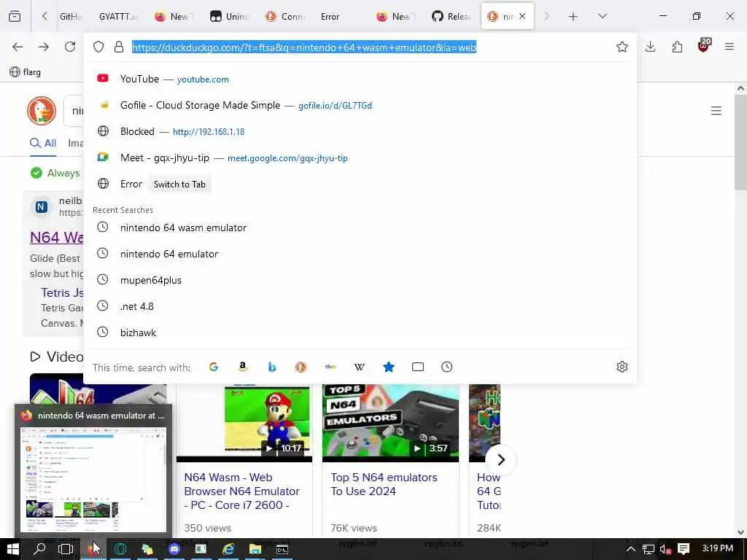Click Switch to Tab for Error
This screenshot has height=560, width=747.
coord(179,184)
